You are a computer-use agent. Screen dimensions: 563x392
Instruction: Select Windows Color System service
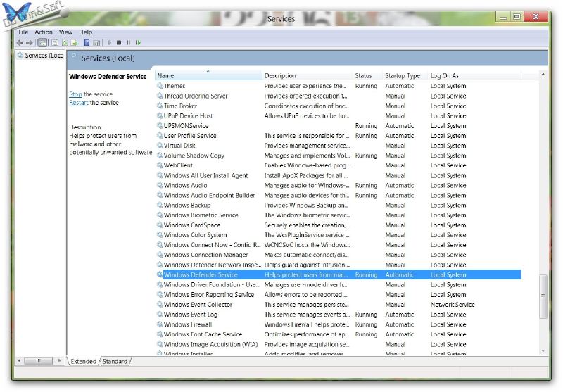click(339, 235)
